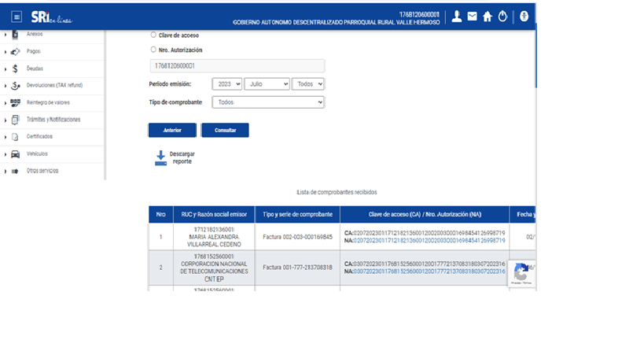The width and height of the screenshot is (644, 362).
Task: Click the hamburger menu icon
Action: (17, 17)
